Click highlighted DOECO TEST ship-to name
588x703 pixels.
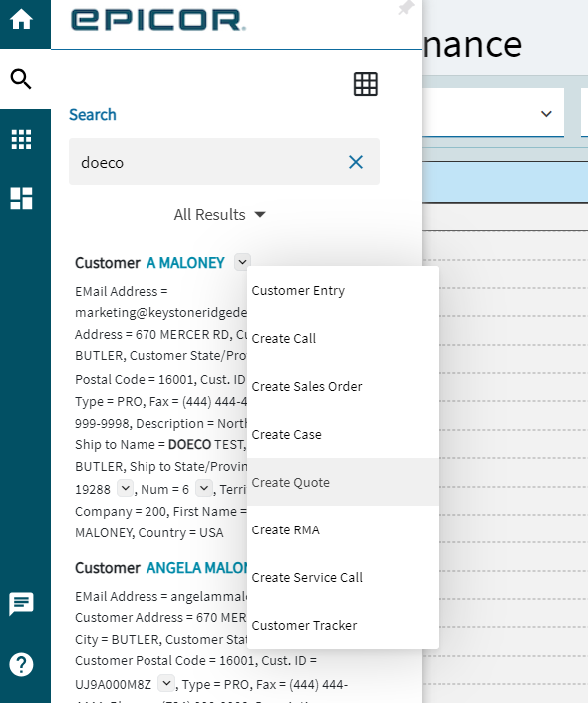tap(205, 445)
